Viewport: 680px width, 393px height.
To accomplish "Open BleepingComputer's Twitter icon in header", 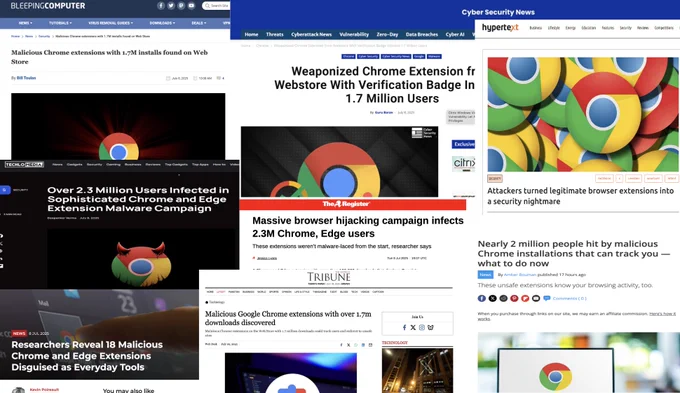I will pyautogui.click(x=171, y=6).
